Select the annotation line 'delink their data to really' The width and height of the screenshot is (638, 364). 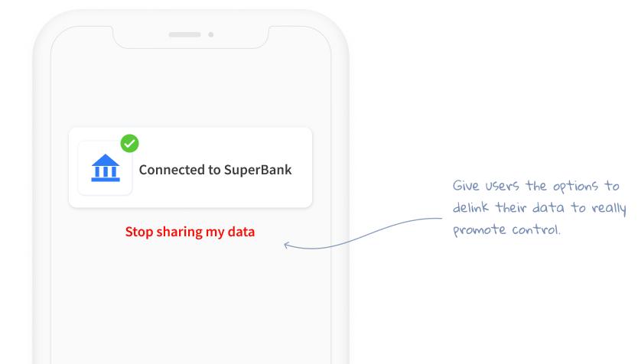pos(539,208)
